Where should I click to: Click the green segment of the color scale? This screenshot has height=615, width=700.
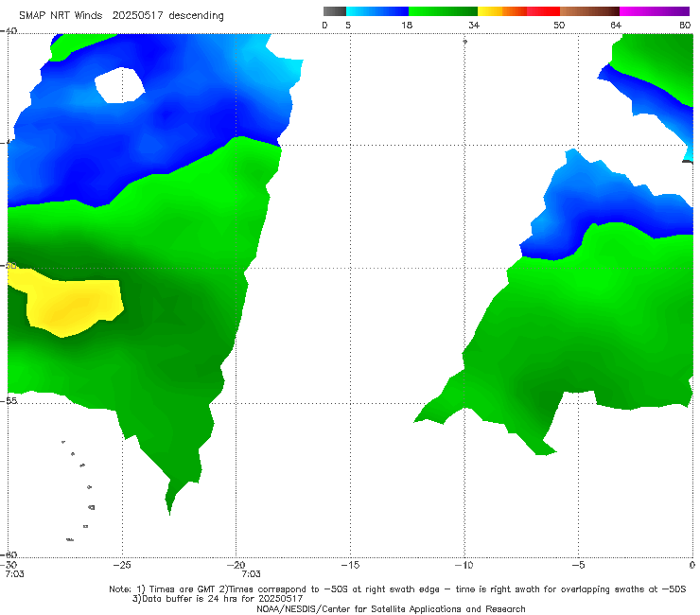pyautogui.click(x=444, y=11)
